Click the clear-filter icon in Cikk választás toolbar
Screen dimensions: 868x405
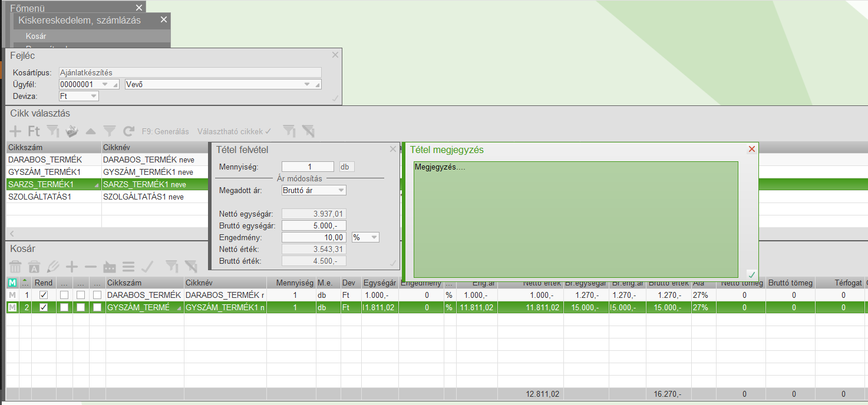[308, 131]
